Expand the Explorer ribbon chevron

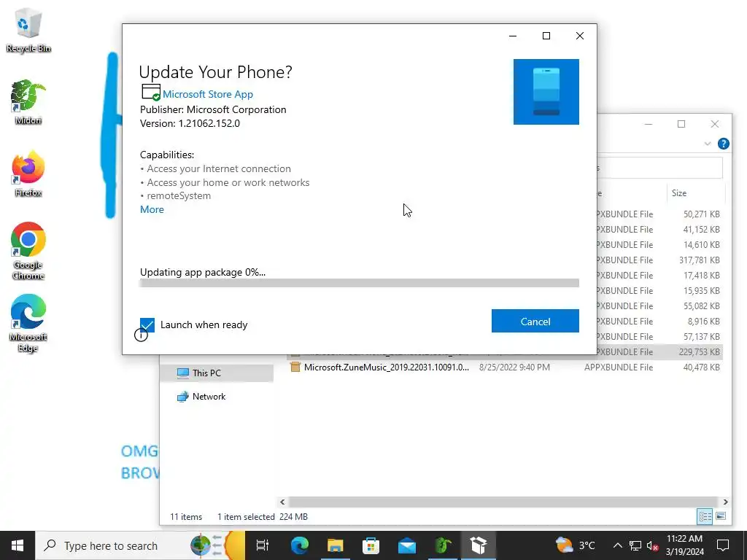708,144
